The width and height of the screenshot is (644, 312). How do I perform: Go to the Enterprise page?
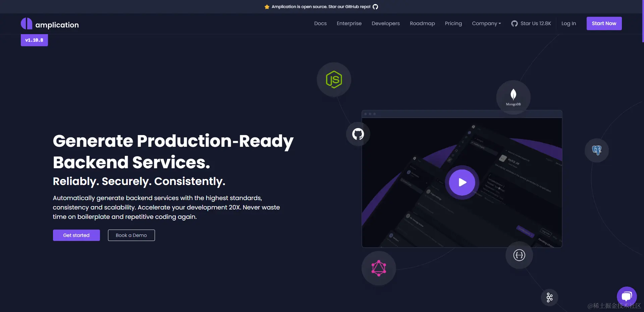tap(349, 23)
